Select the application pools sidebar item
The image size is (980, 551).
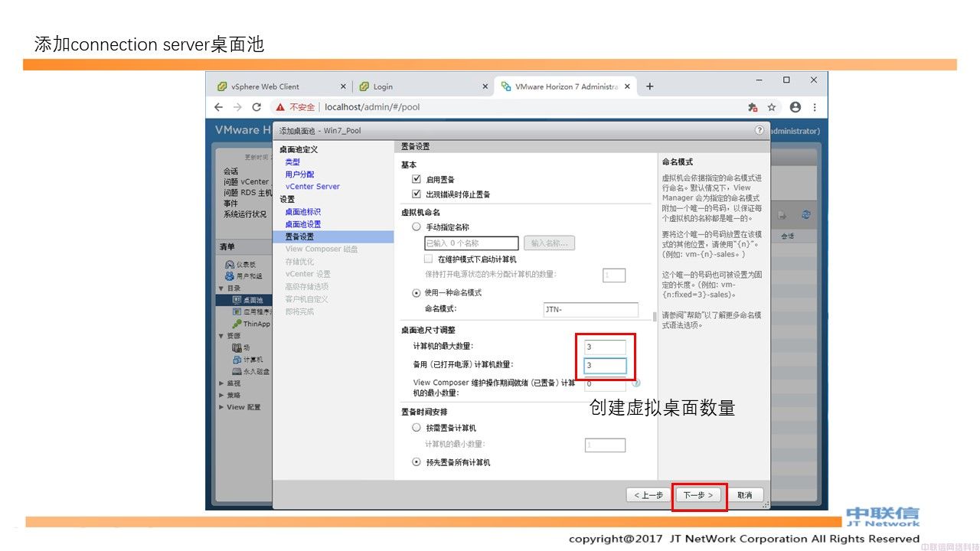click(x=251, y=311)
